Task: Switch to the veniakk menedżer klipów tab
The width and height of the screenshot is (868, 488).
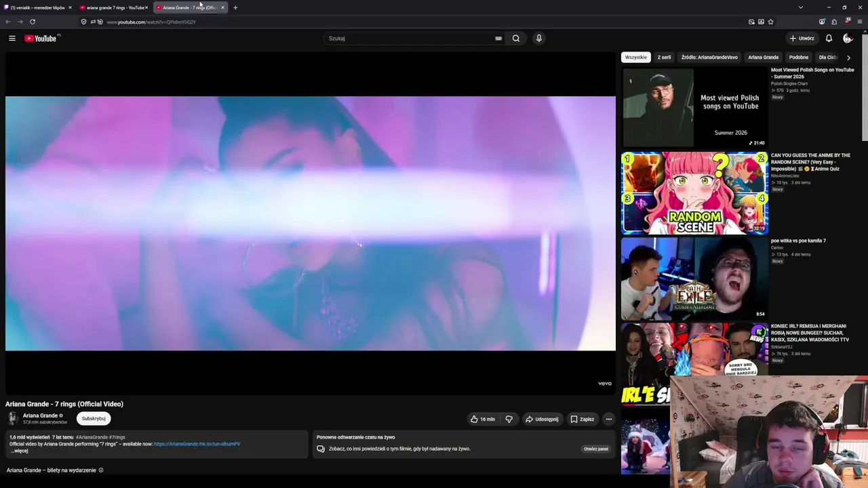Action: pyautogui.click(x=37, y=7)
